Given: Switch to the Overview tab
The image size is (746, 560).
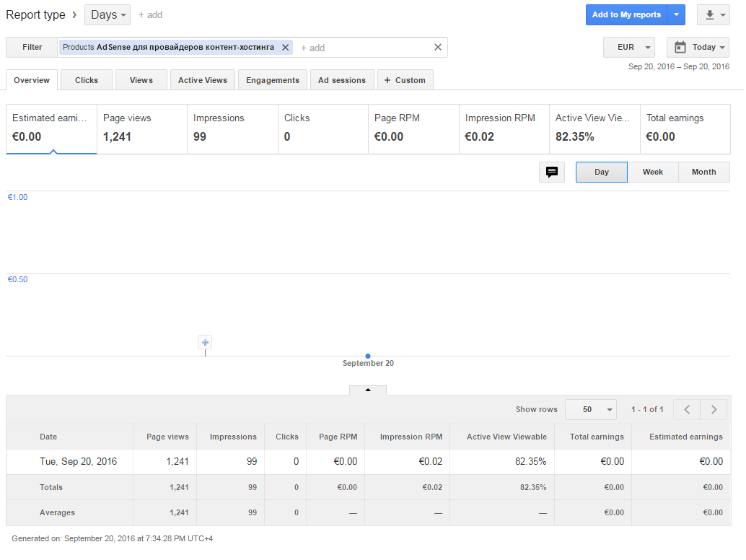Looking at the screenshot, I should [32, 80].
